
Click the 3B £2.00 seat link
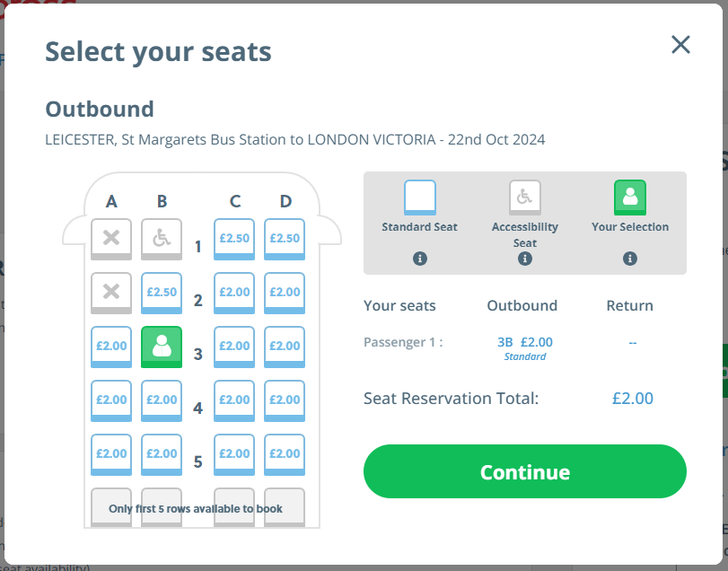pyautogui.click(x=527, y=342)
